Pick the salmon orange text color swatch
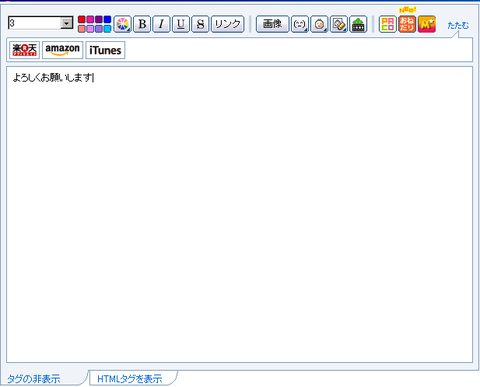 tap(82, 29)
